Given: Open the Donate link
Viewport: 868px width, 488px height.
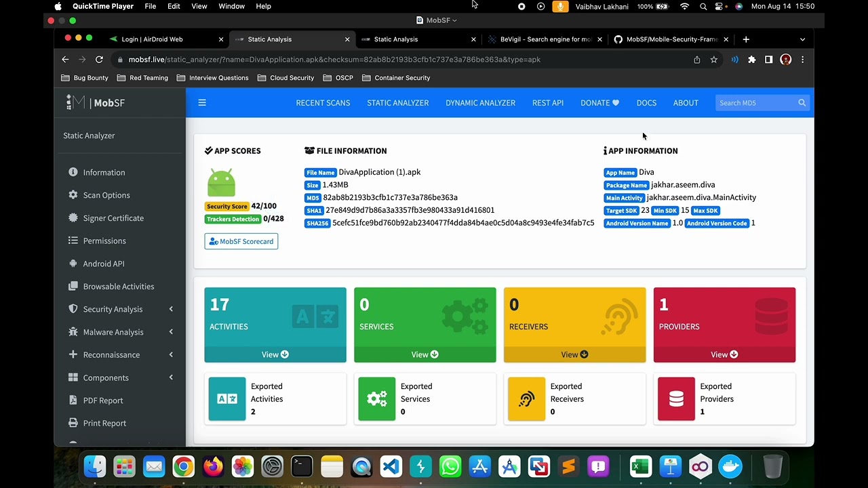Looking at the screenshot, I should pos(599,103).
